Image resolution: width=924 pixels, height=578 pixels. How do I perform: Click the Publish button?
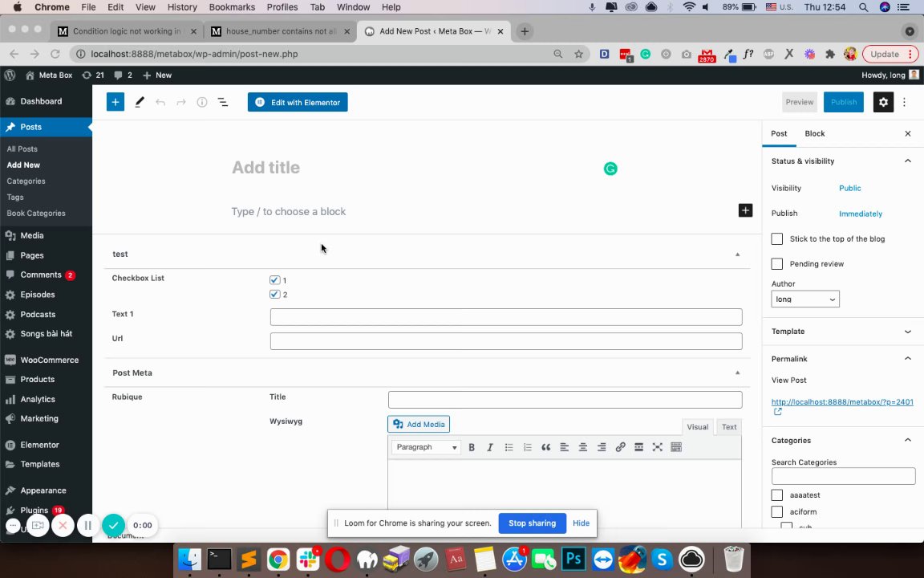point(843,102)
